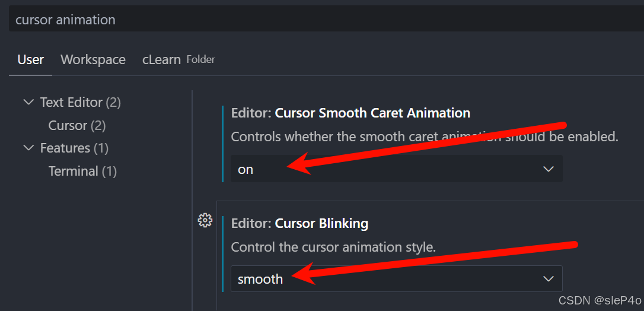Click the chevron arrow of the 'smooth' dropdown

click(549, 279)
